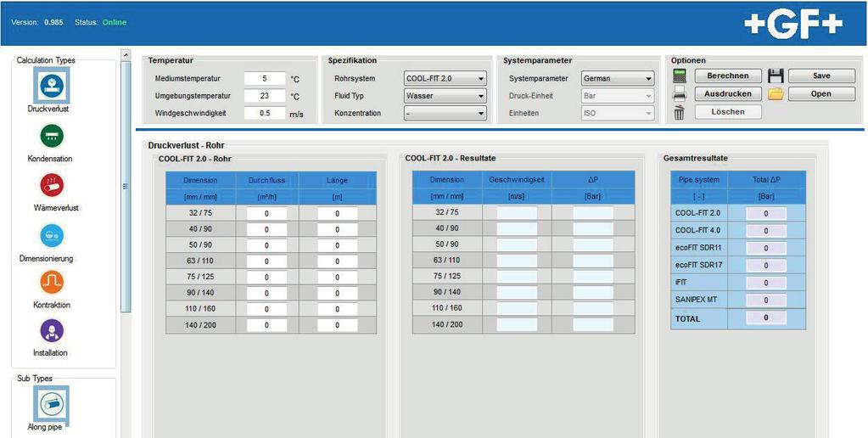Click the floppy disk save icon
This screenshot has height=438, width=868.
[x=776, y=76]
